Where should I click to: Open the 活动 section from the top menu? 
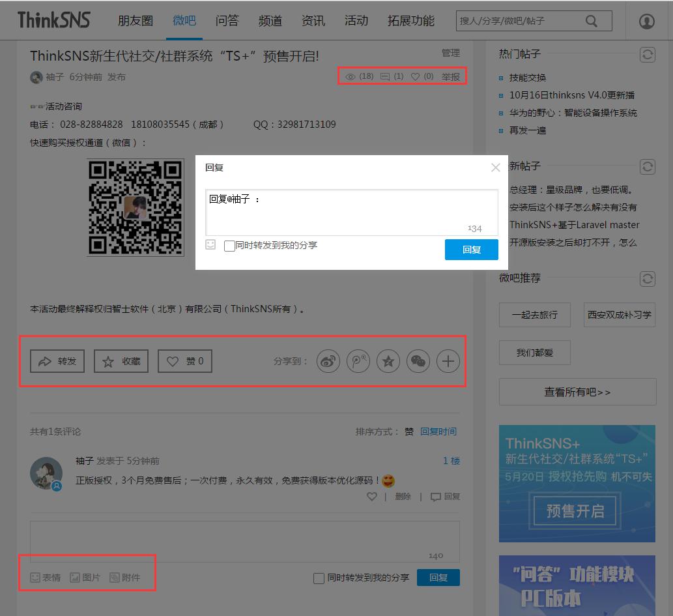356,20
